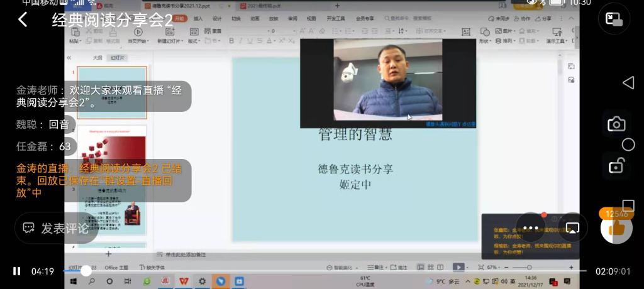Tap the screen cast icon
This screenshot has height=289, width=644.
pyautogui.click(x=572, y=227)
